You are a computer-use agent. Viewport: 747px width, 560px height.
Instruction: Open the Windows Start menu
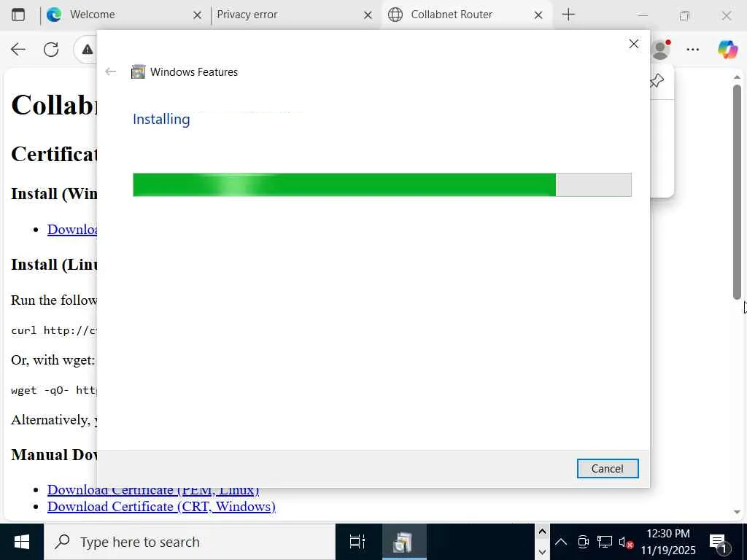pos(21,542)
